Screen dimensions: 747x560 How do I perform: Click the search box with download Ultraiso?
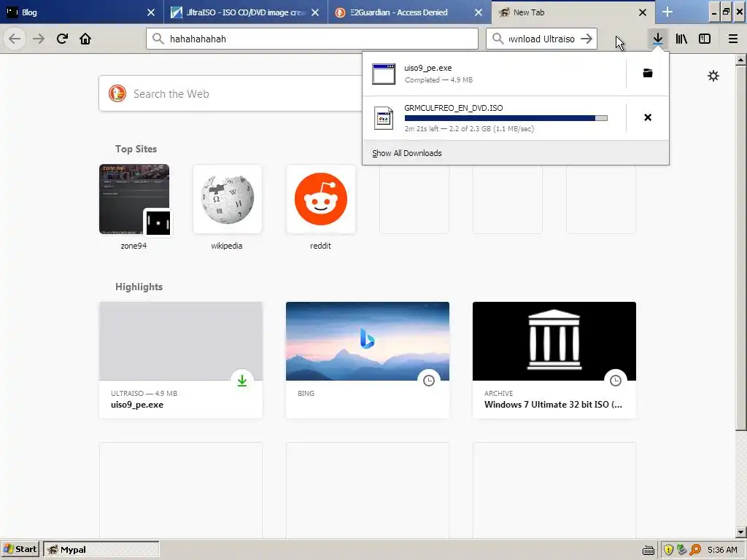pos(541,39)
